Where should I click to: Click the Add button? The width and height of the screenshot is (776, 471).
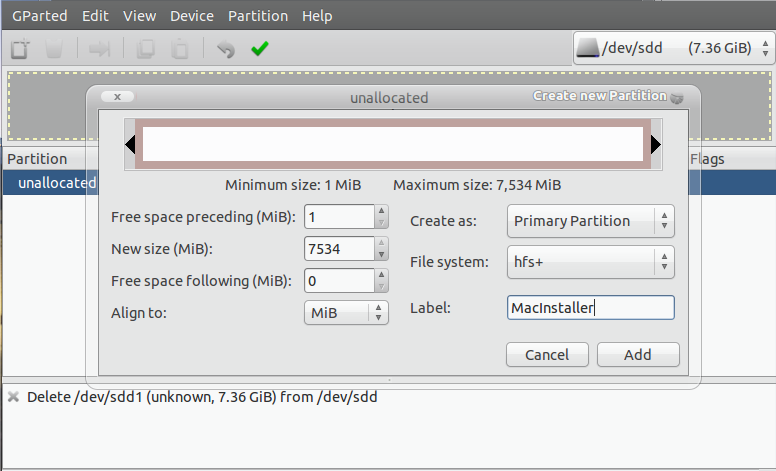point(638,354)
